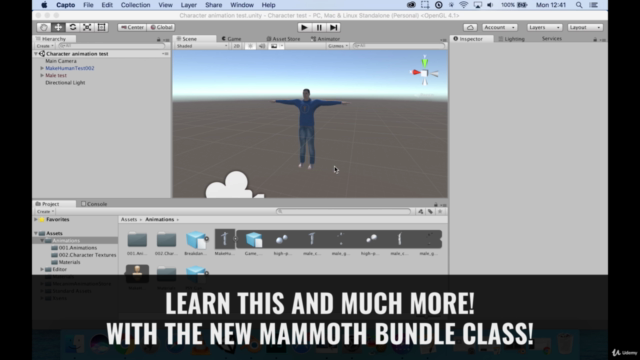Switch to the Lighting tab
Viewport: 640px width, 360px height.
511,39
